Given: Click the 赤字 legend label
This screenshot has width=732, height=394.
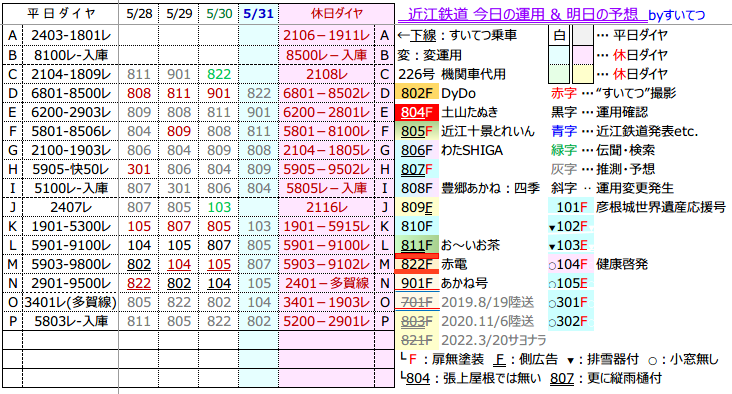Looking at the screenshot, I should 564,93.
